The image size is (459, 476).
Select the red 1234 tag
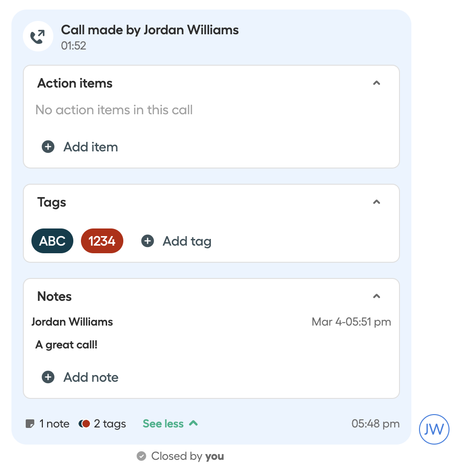[102, 241]
